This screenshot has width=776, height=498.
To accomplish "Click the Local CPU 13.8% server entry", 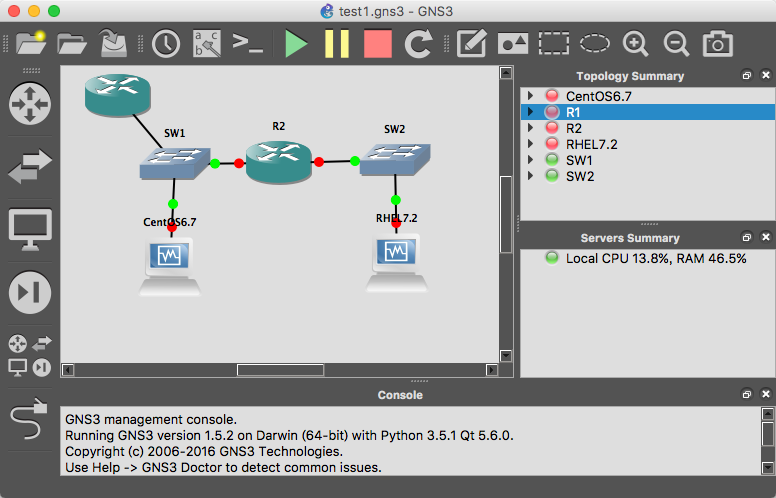I will coord(656,258).
